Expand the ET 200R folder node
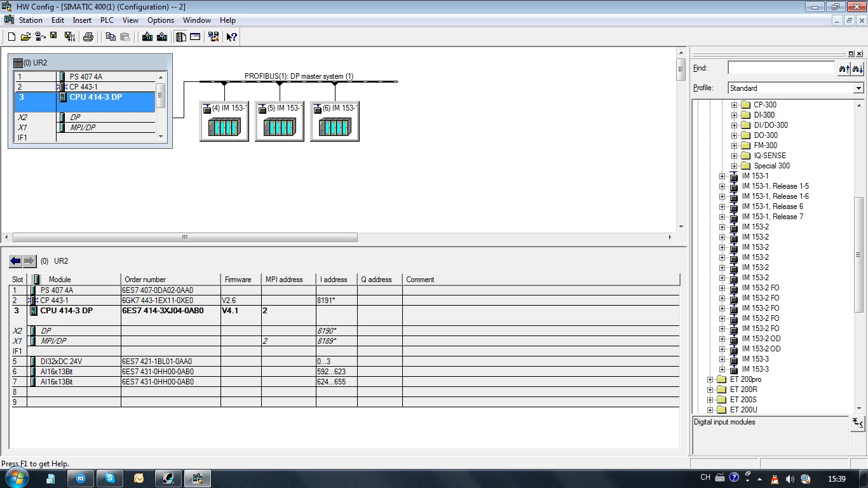This screenshot has height=488, width=868. click(x=710, y=390)
